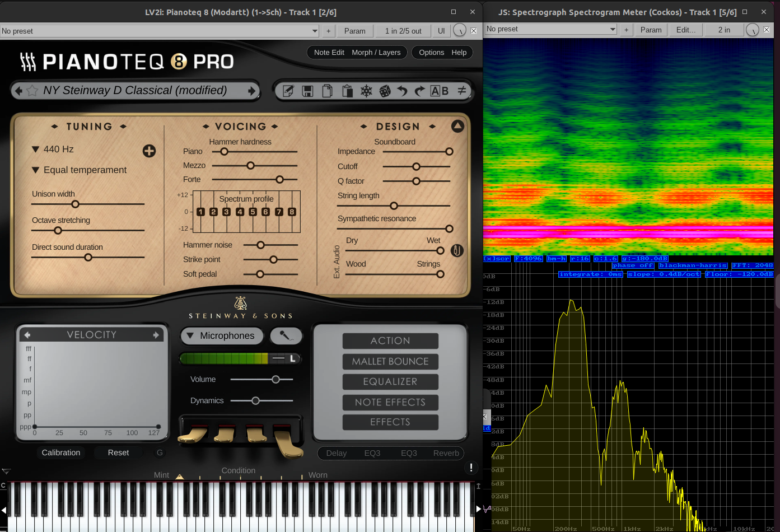Click the snowflake freeze parameters icon
Image resolution: width=780 pixels, height=532 pixels.
pyautogui.click(x=366, y=91)
